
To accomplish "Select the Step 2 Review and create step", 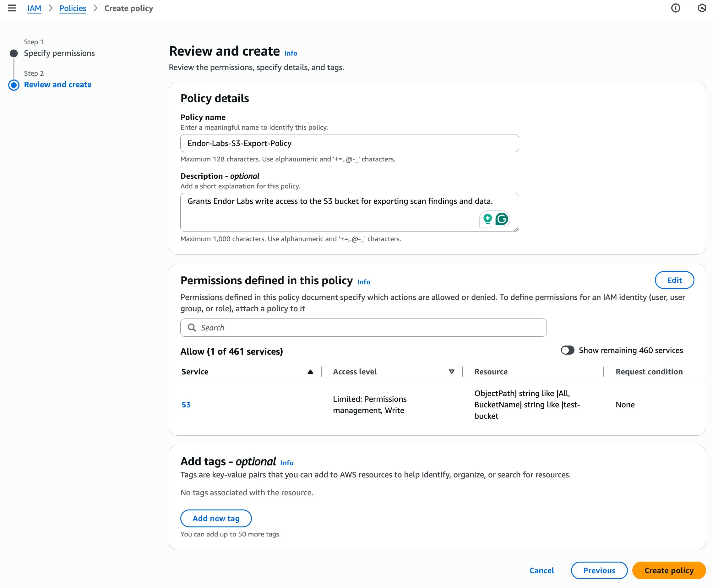I will 57,85.
